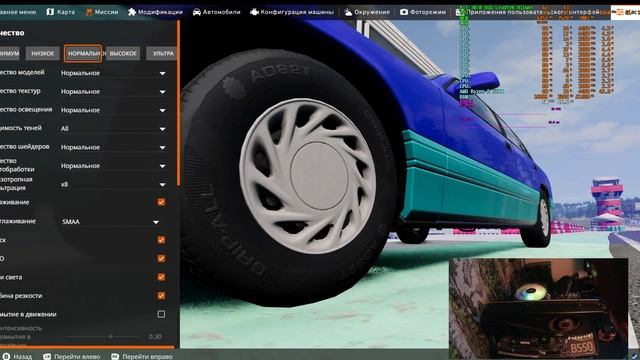Open the SMAA anti-aliasing dropdown
The image size is (640, 360).
coord(110,222)
